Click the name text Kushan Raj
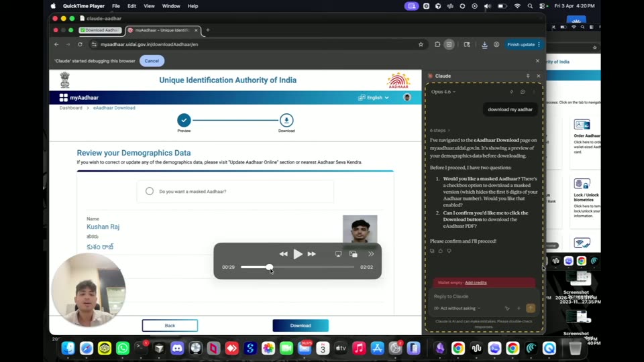This screenshot has width=644, height=362. click(103, 227)
